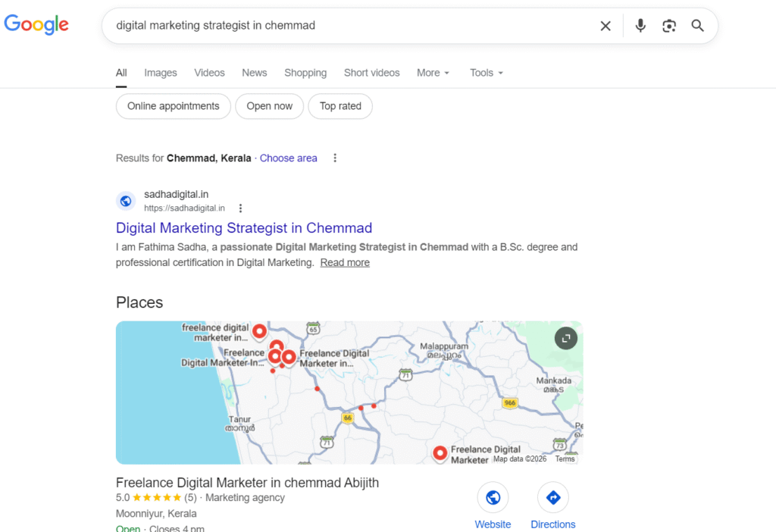Open options beside sadhadigital.in URL

click(x=241, y=208)
